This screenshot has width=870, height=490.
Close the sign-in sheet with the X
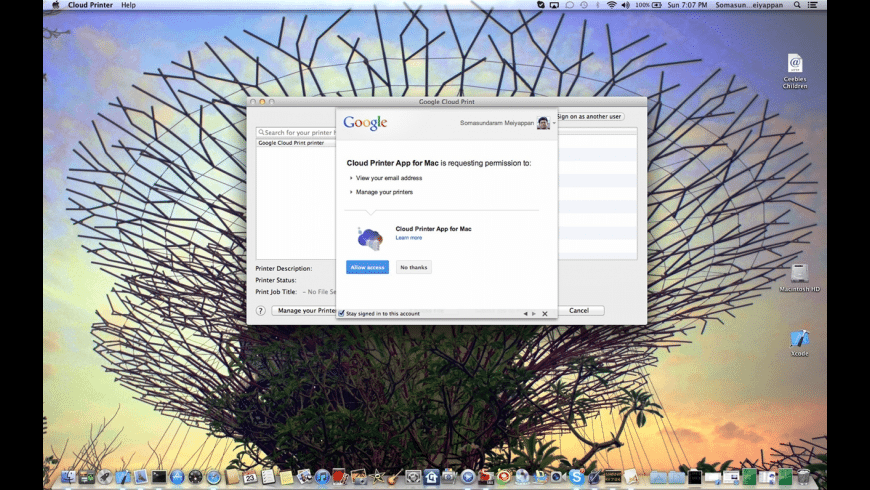click(545, 314)
